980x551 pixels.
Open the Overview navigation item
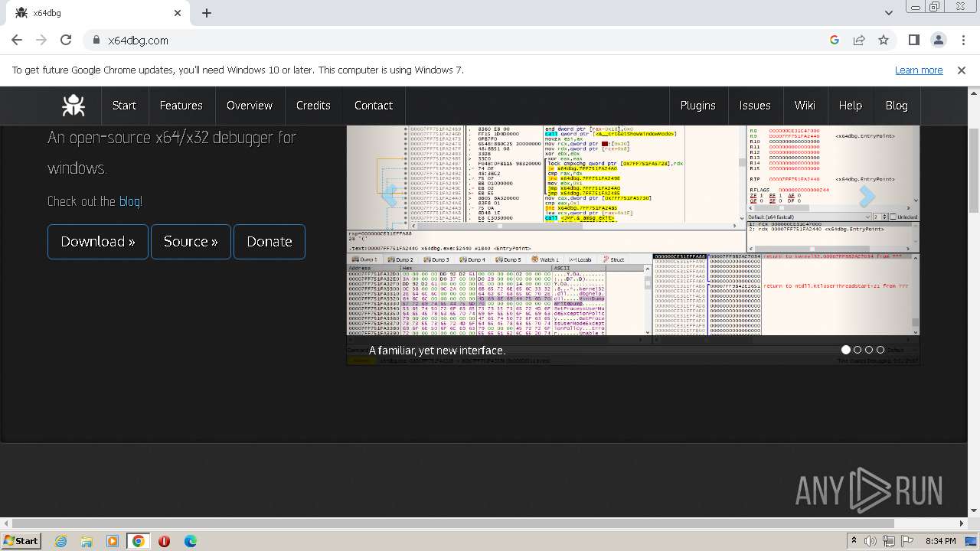250,106
